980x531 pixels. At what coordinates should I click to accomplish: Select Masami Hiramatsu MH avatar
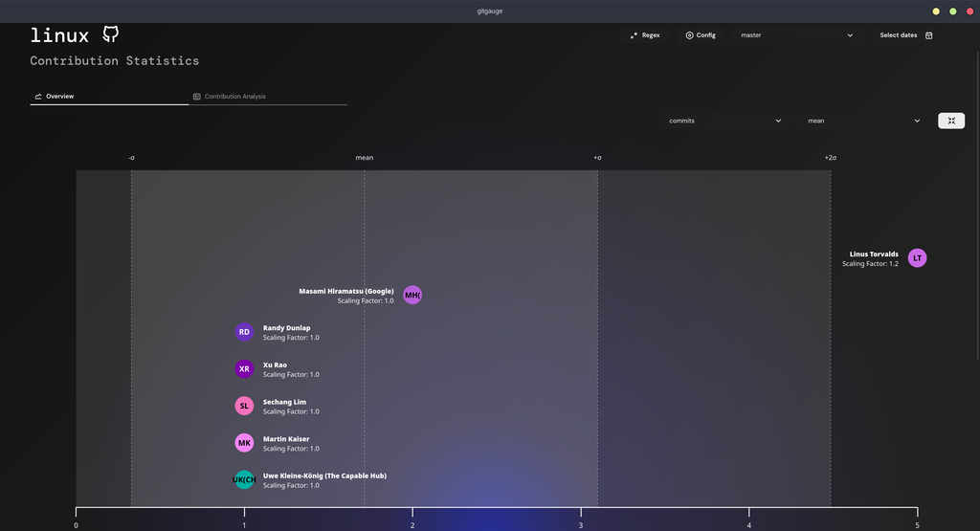point(412,295)
